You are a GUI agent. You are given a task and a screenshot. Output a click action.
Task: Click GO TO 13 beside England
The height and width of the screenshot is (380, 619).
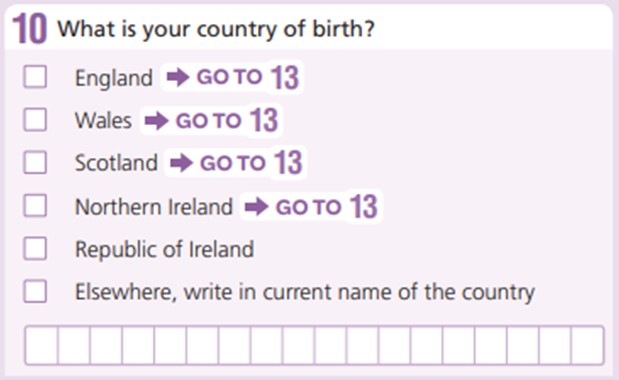248,77
